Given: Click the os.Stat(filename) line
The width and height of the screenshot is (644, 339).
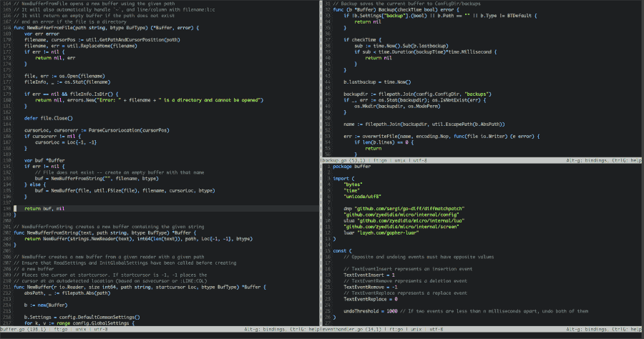Looking at the screenshot, I should click(67, 82).
